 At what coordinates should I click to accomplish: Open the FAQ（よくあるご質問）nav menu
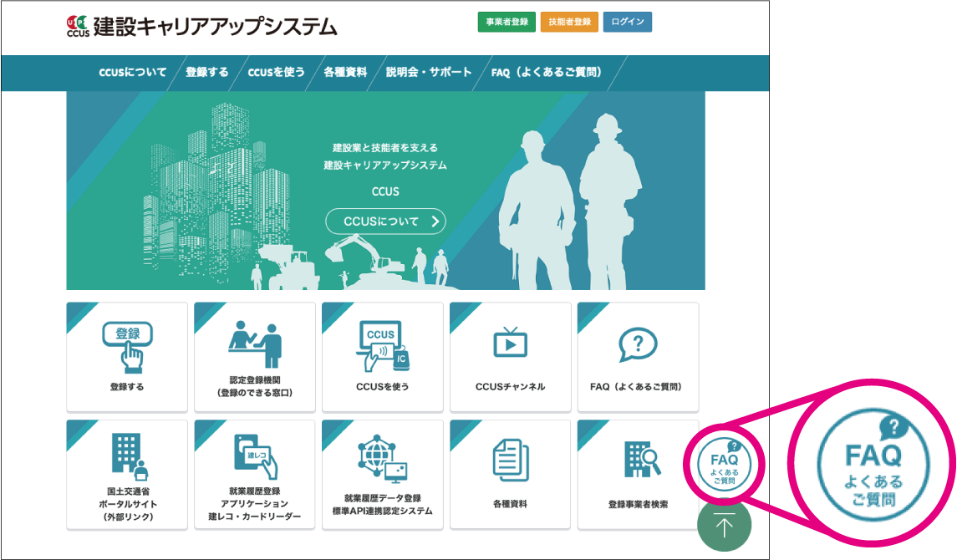(547, 72)
